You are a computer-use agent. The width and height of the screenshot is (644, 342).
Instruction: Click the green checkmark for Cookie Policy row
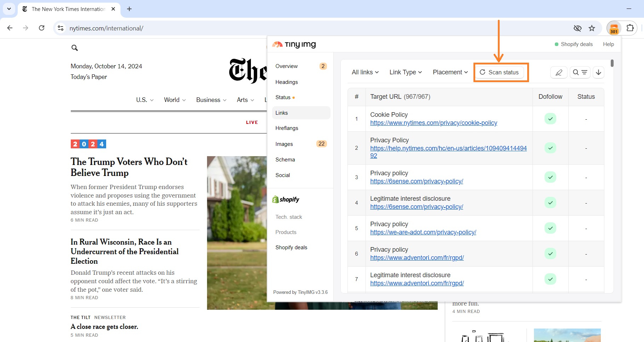pos(550,119)
